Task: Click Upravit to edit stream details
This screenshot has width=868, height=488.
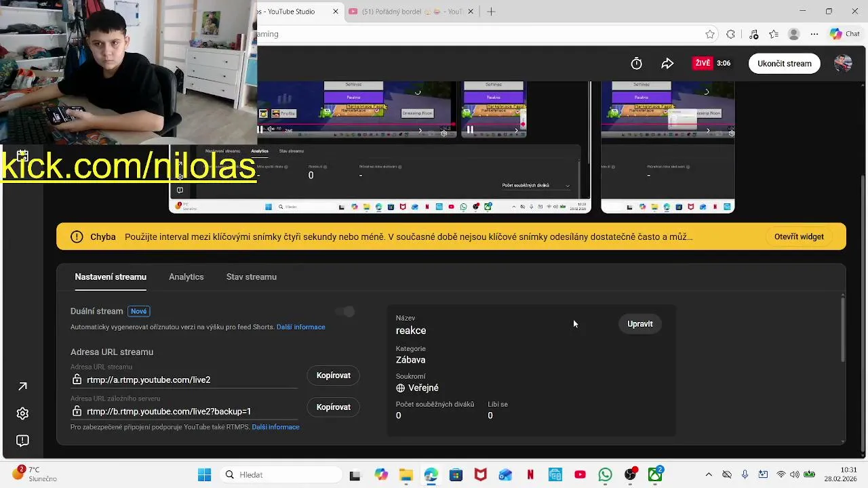Action: (640, 324)
